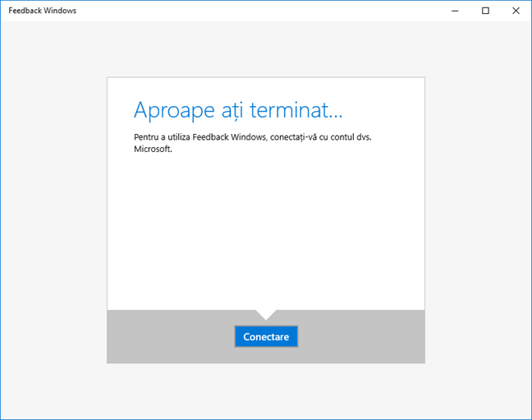Maximize the Feedback Windows window
Image resolution: width=532 pixels, height=420 pixels.
tap(485, 11)
